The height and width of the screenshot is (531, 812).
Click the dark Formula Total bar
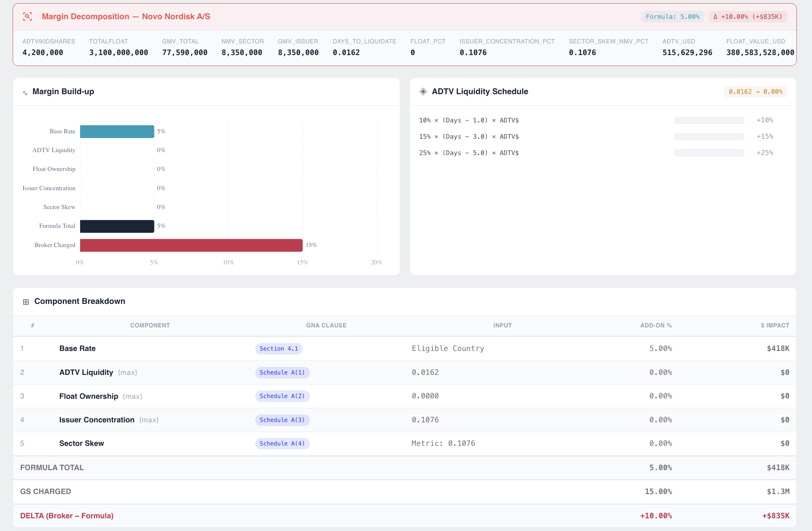click(x=117, y=226)
